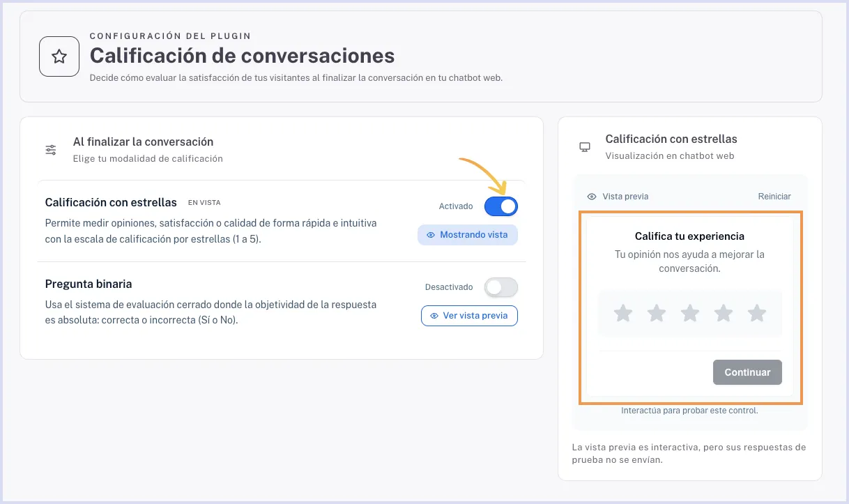Click the Califica tu experiencia heading
849x504 pixels.
(x=689, y=236)
